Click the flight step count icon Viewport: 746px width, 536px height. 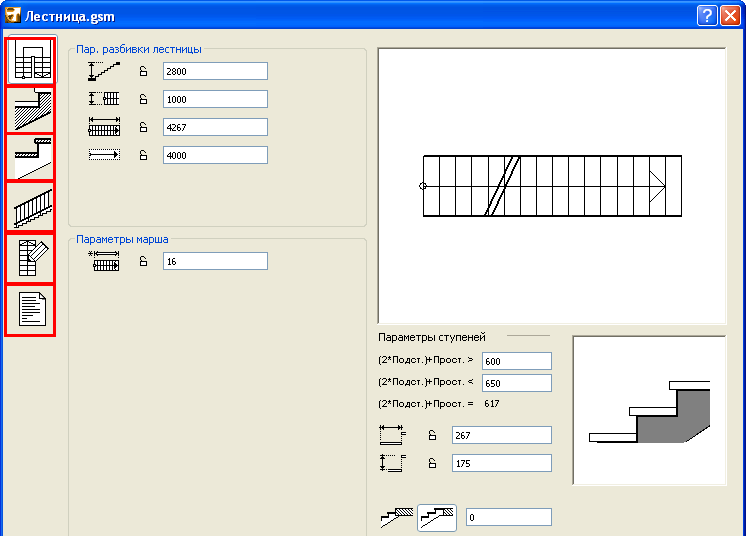[104, 261]
